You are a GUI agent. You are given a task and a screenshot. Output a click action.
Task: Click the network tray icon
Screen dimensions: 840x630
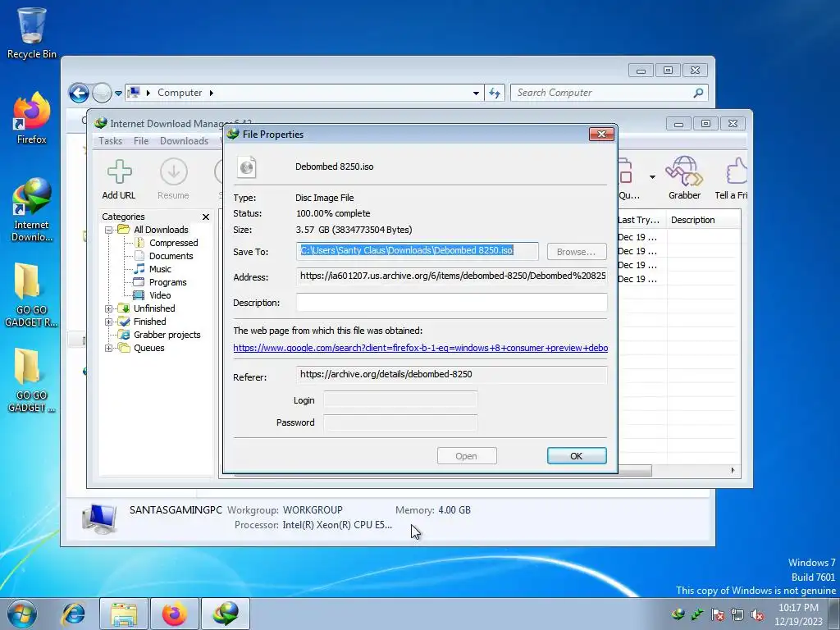click(737, 614)
